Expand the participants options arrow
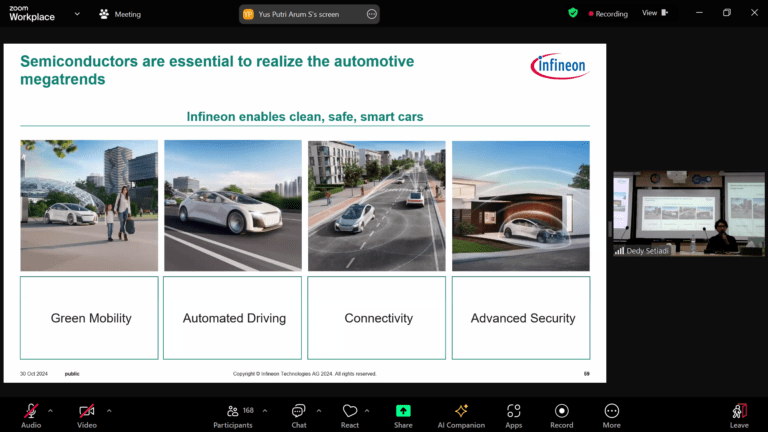The width and height of the screenshot is (768, 432). [265, 410]
